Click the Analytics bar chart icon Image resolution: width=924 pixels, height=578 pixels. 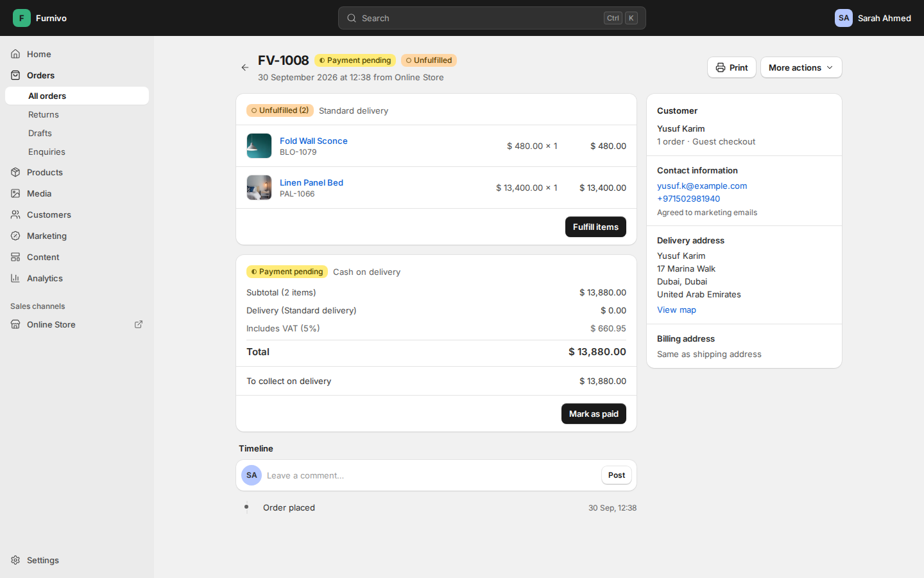[x=15, y=278]
